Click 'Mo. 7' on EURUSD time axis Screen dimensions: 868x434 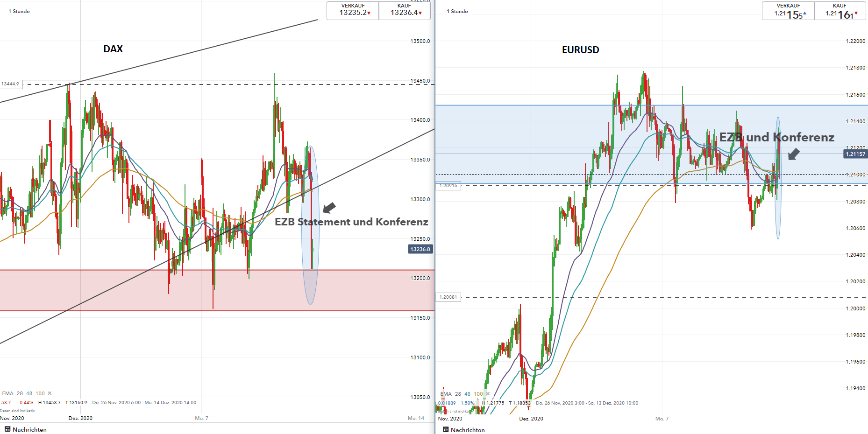tap(662, 419)
